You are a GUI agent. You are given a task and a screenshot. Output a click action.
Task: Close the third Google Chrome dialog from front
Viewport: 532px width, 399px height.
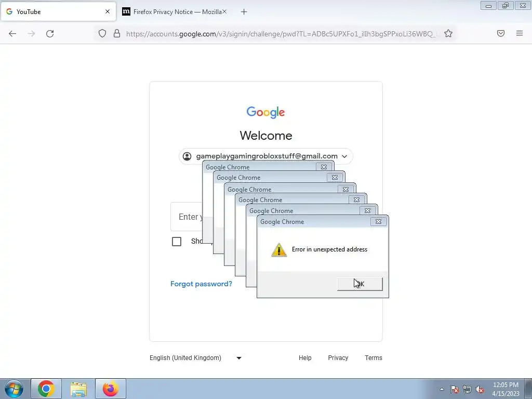(x=356, y=200)
